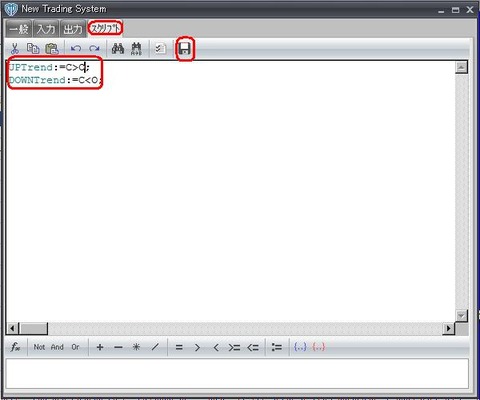480x400 pixels.
Task: Insert the Or operator
Action: (x=75, y=347)
